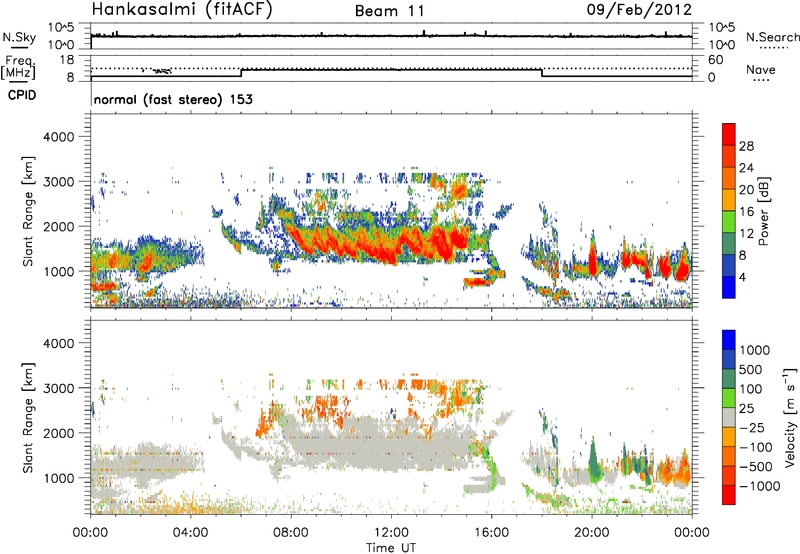800x554 pixels.
Task: Click the Nave legend label
Action: pos(761,69)
